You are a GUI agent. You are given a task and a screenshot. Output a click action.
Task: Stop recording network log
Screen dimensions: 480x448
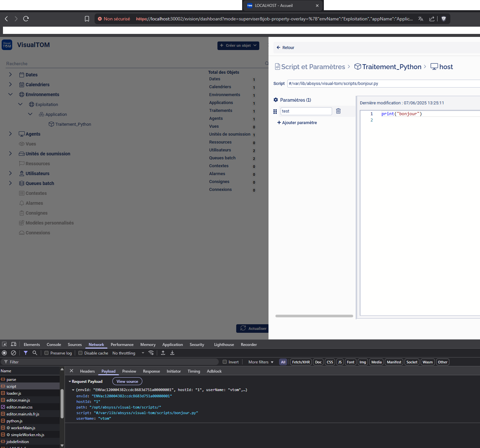4,353
